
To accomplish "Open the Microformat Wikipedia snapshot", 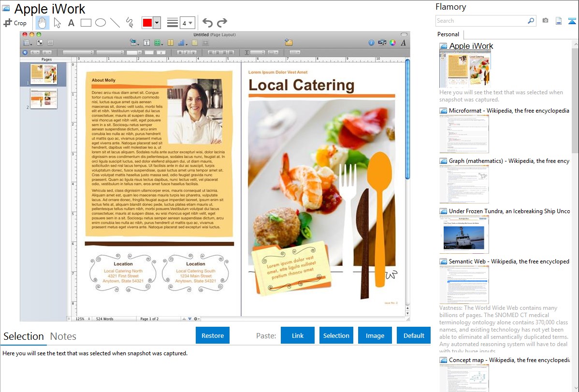I will [509, 111].
